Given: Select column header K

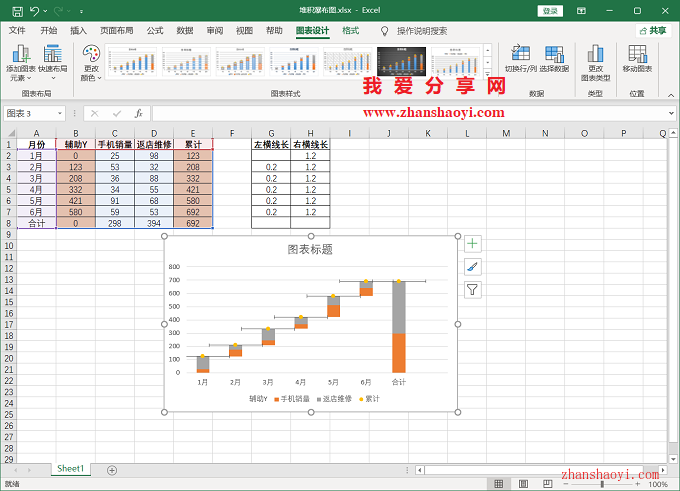Looking at the screenshot, I should [x=428, y=133].
